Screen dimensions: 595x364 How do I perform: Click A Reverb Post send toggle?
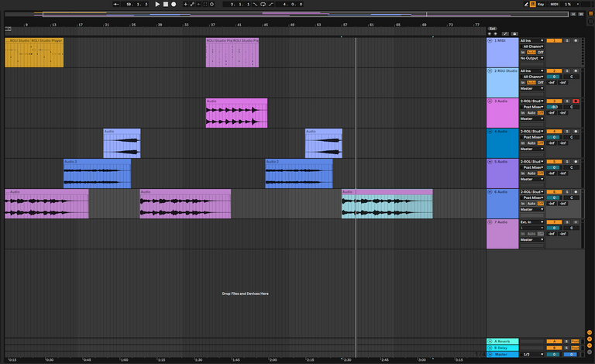[576, 342]
